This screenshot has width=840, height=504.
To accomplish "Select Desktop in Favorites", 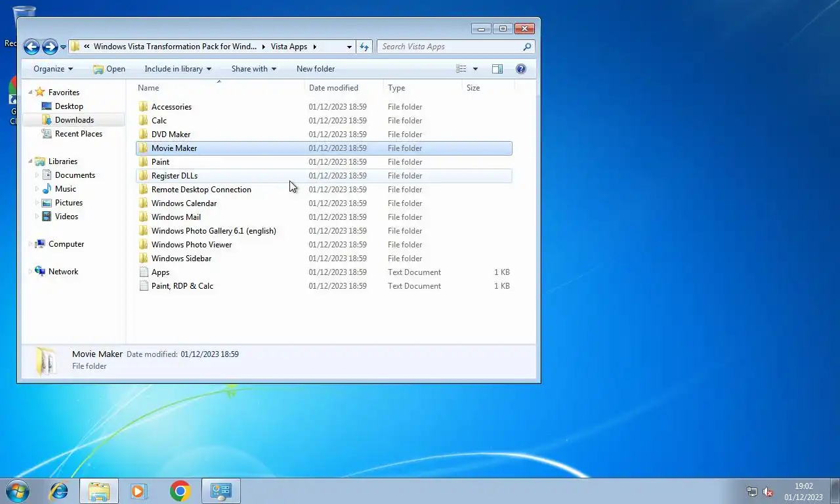I will tap(69, 106).
